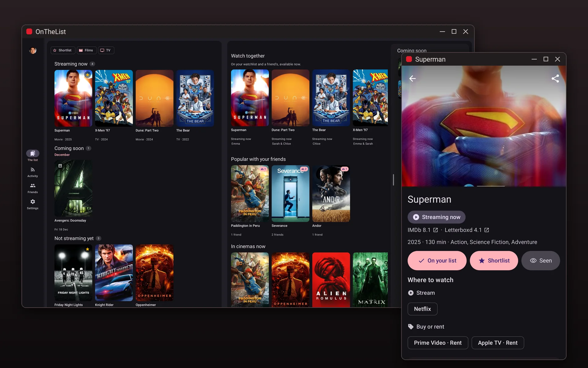Screen dimensions: 588x368
Task: Click the friends badge on Paddington in Peru poster
Action: [x=263, y=169]
